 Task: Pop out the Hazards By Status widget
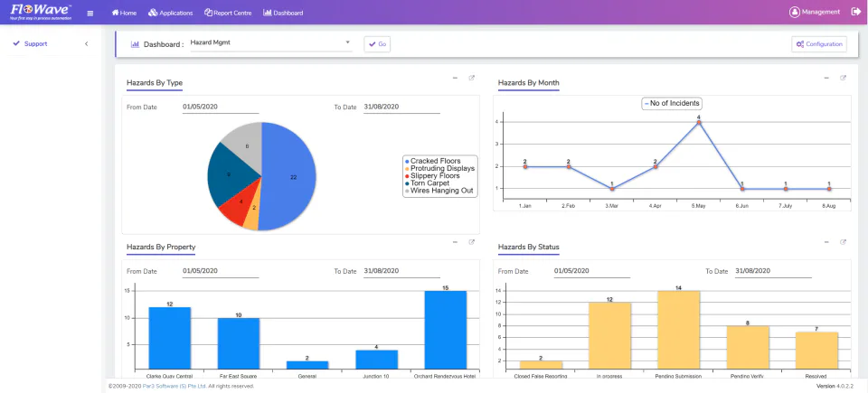tap(843, 242)
